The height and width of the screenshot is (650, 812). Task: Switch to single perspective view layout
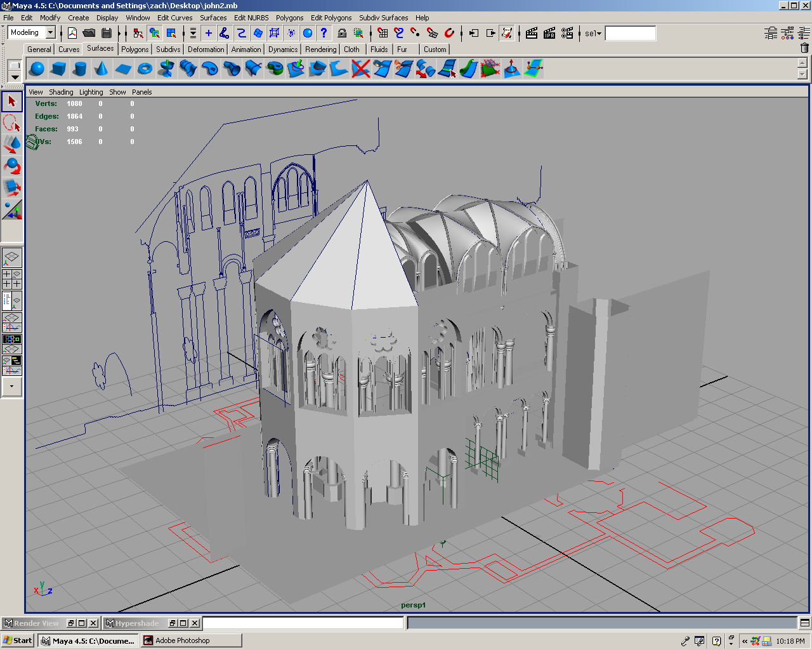tap(12, 258)
